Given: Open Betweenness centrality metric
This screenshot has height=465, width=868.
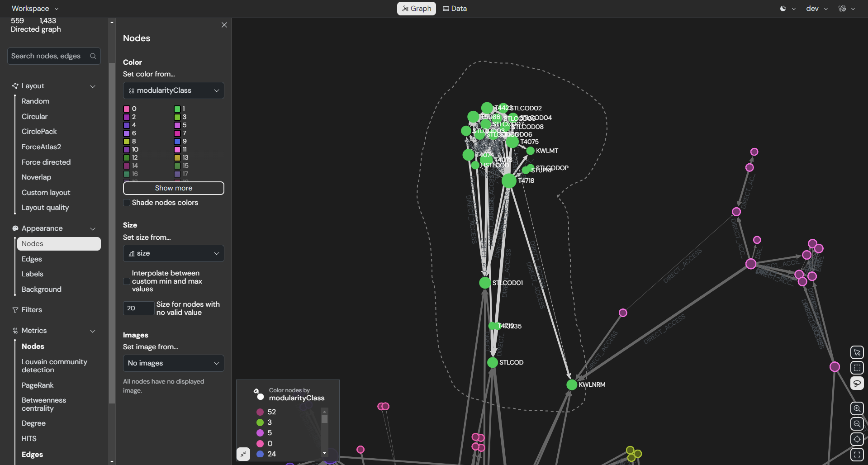Looking at the screenshot, I should tap(44, 404).
